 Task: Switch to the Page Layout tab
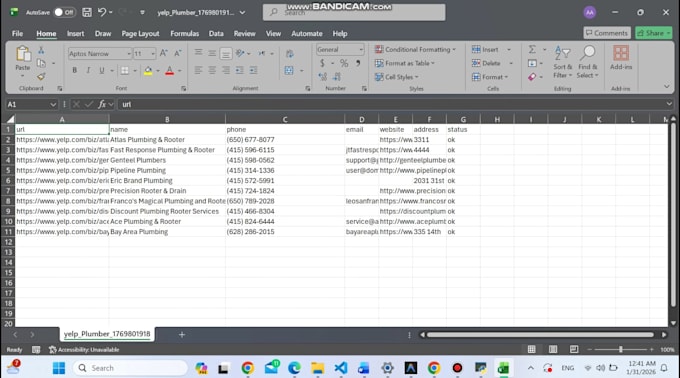[141, 33]
